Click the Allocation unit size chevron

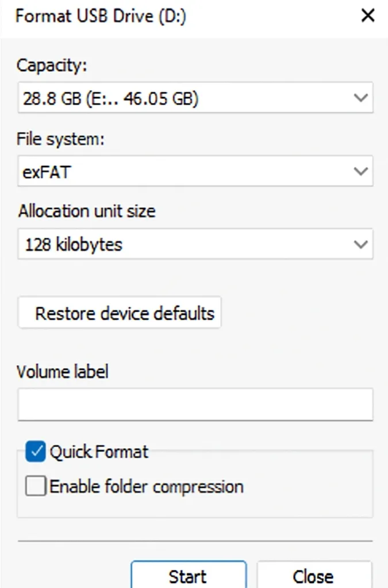coord(360,245)
